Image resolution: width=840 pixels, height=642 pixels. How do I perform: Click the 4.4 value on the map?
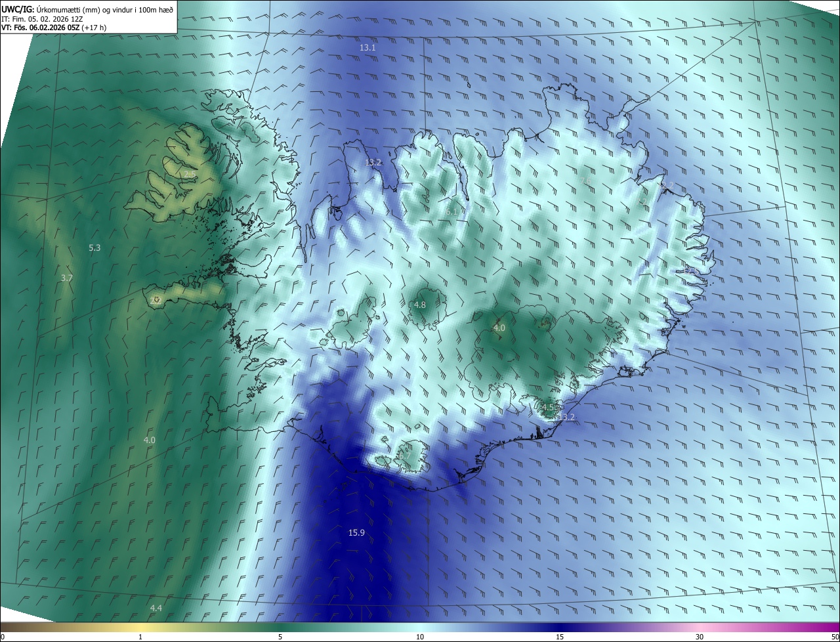[156, 609]
